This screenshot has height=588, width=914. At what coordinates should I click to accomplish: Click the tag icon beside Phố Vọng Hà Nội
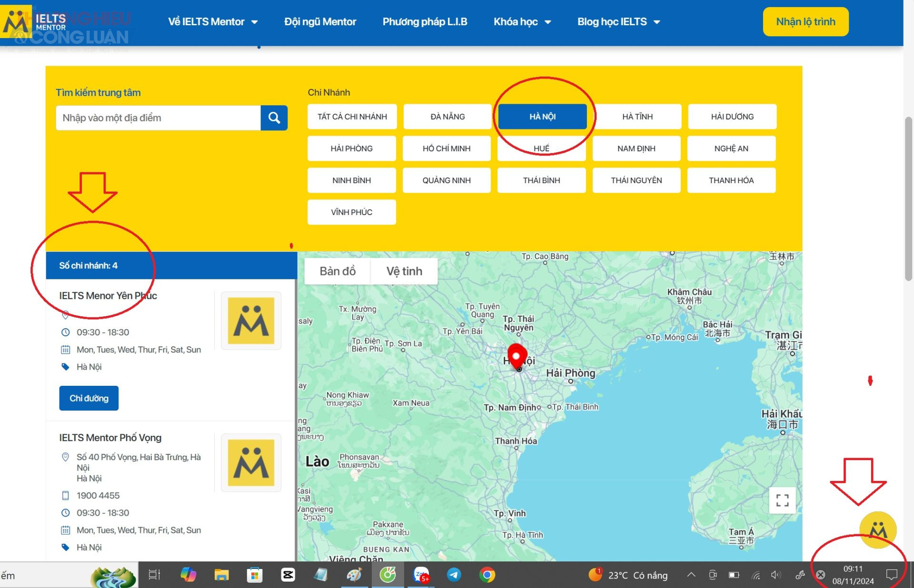click(66, 547)
